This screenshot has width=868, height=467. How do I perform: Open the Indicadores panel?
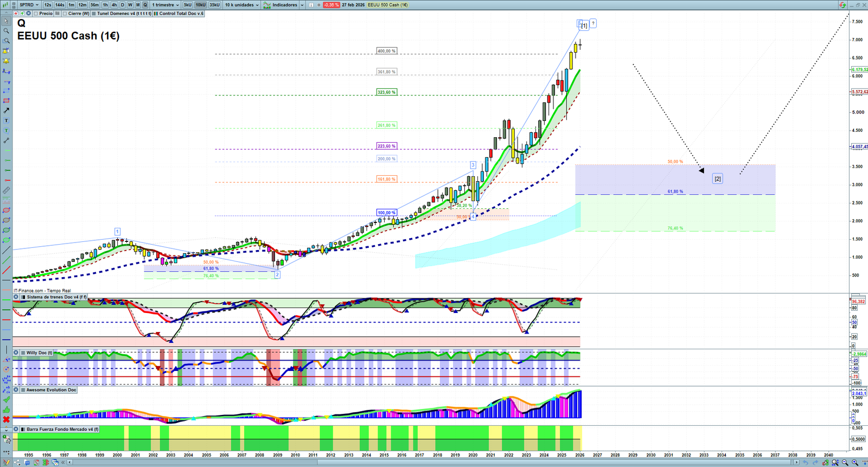pyautogui.click(x=281, y=5)
